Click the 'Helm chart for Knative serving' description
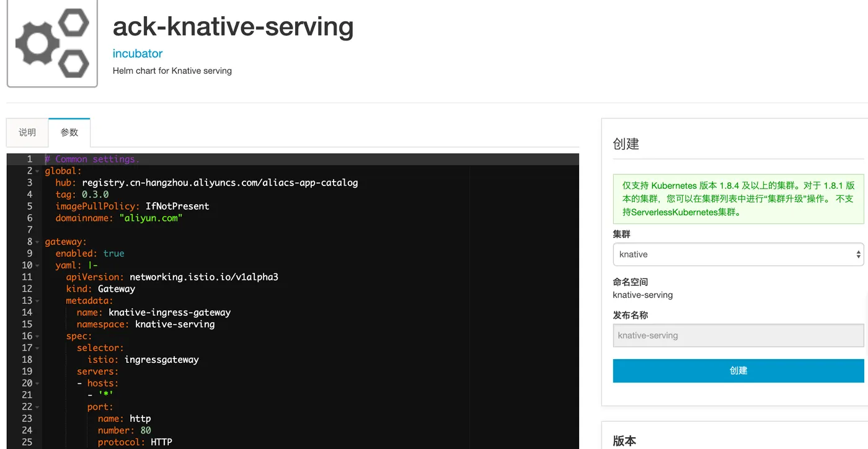868x449 pixels. [172, 71]
